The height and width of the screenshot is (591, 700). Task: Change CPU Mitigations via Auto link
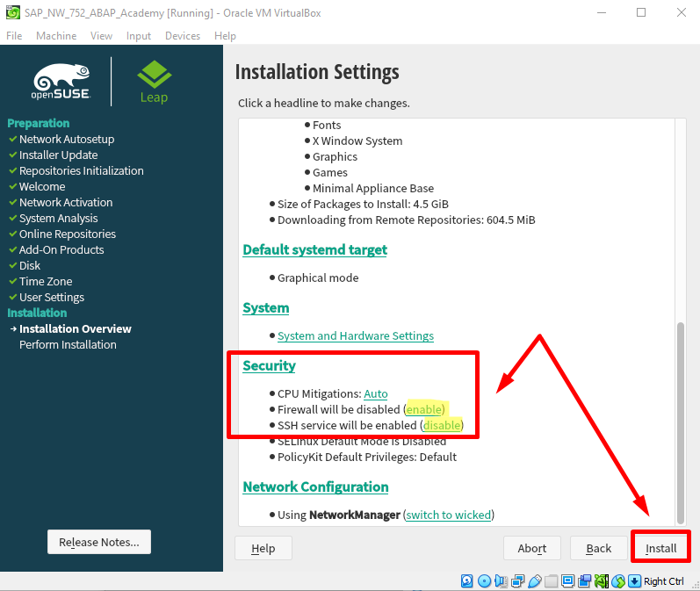click(375, 393)
